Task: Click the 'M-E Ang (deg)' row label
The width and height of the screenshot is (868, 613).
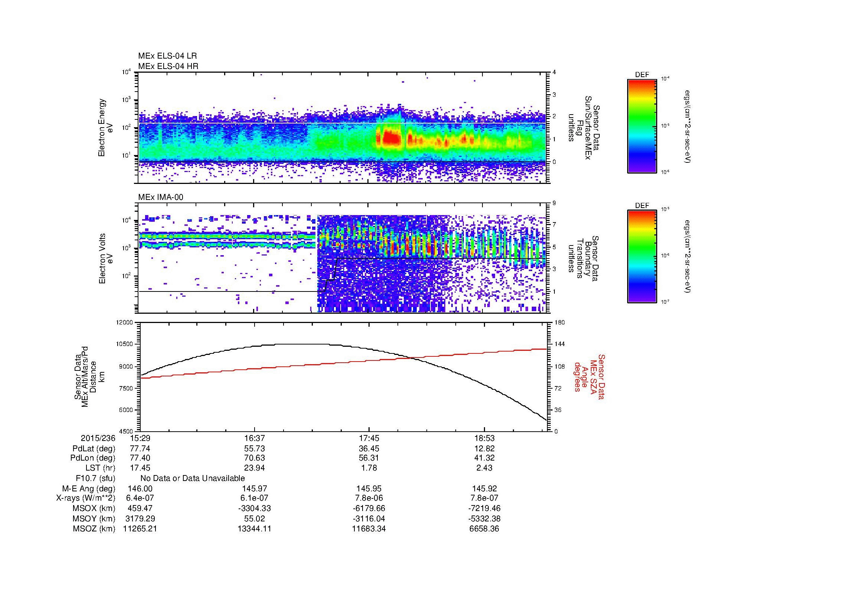Action: pos(89,489)
